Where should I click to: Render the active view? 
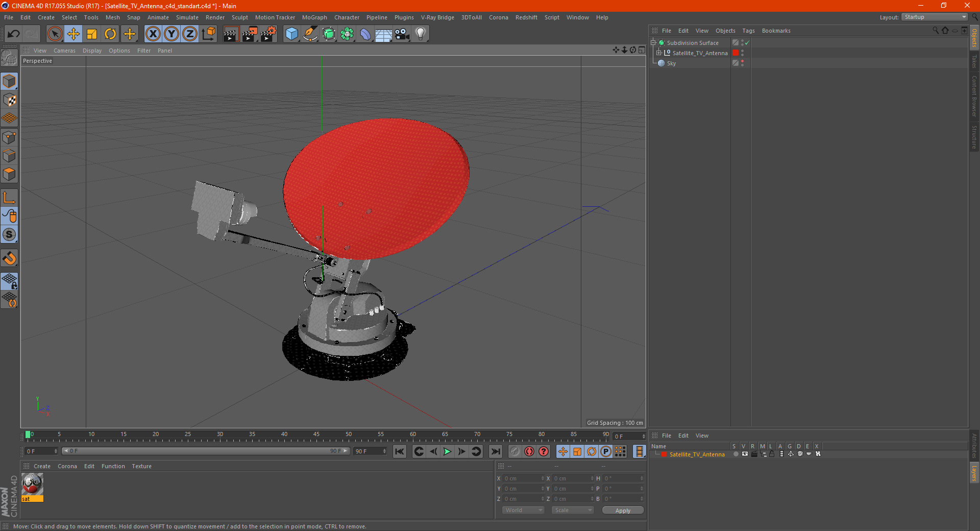coord(231,34)
